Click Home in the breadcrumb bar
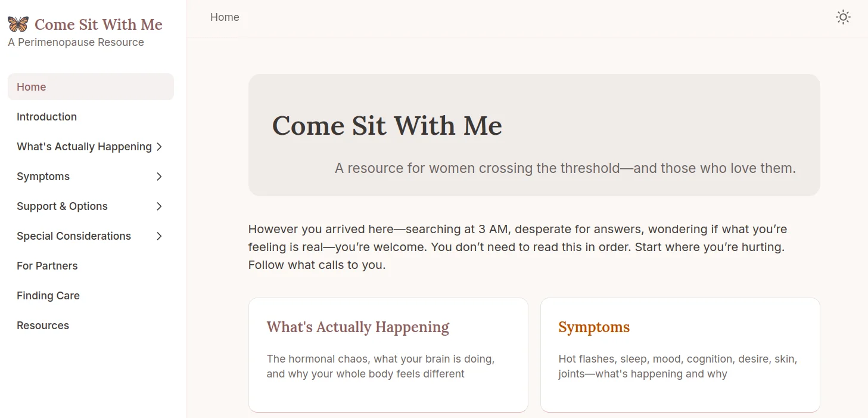868x418 pixels. (225, 17)
